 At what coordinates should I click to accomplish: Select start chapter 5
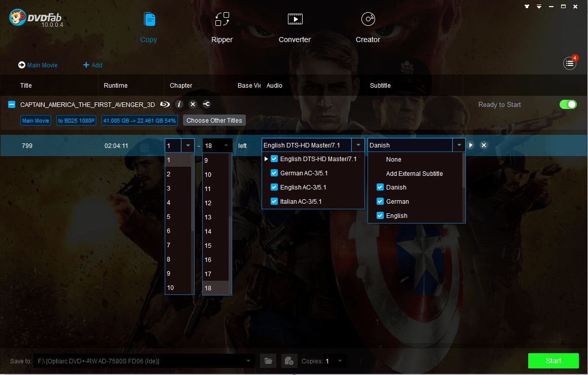[178, 217]
